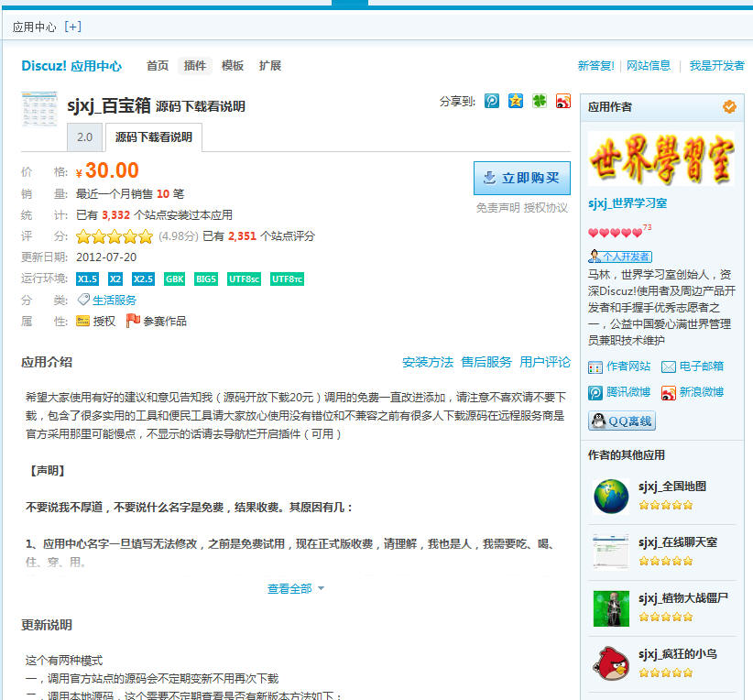The image size is (753, 700).
Task: Click the X2 environment badge
Action: 115,279
